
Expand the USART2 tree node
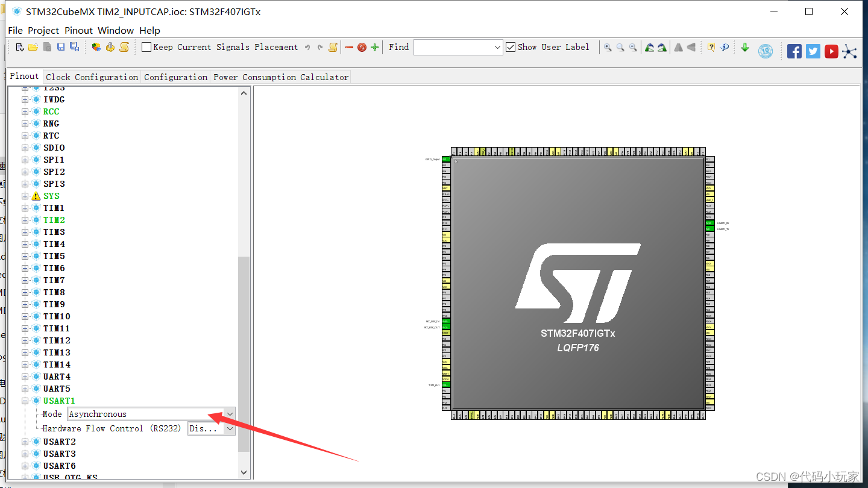[25, 442]
